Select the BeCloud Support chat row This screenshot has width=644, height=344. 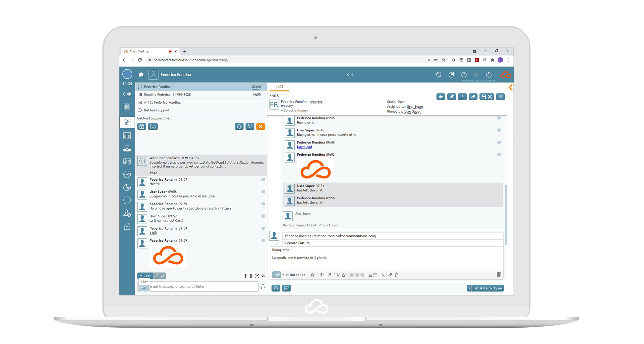tap(201, 110)
